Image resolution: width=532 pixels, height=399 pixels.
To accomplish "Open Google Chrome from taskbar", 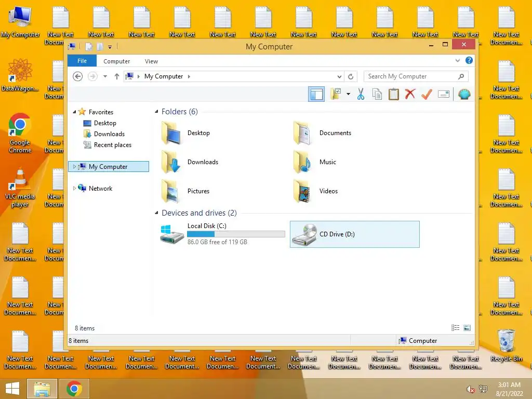I will tap(74, 389).
